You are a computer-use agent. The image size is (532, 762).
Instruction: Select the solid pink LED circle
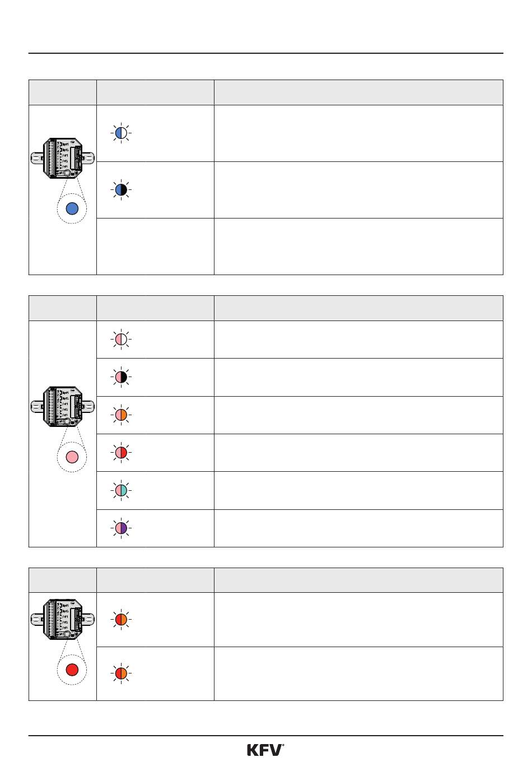coord(72,457)
